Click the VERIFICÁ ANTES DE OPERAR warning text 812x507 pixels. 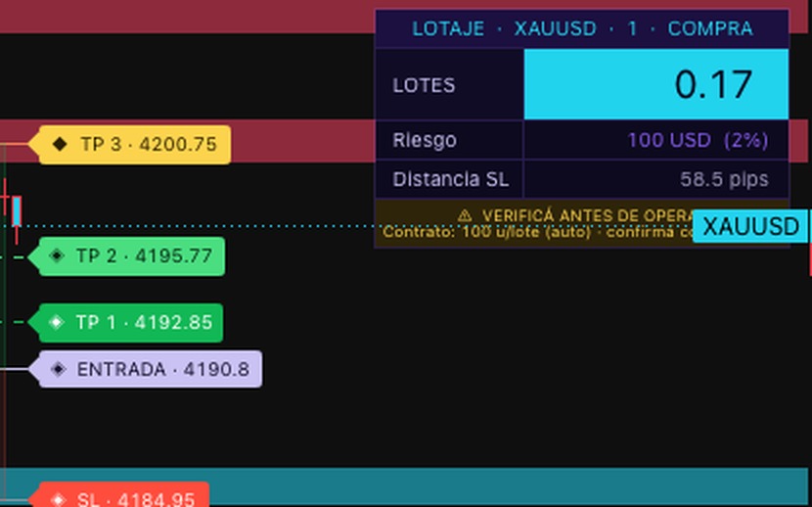point(587,216)
